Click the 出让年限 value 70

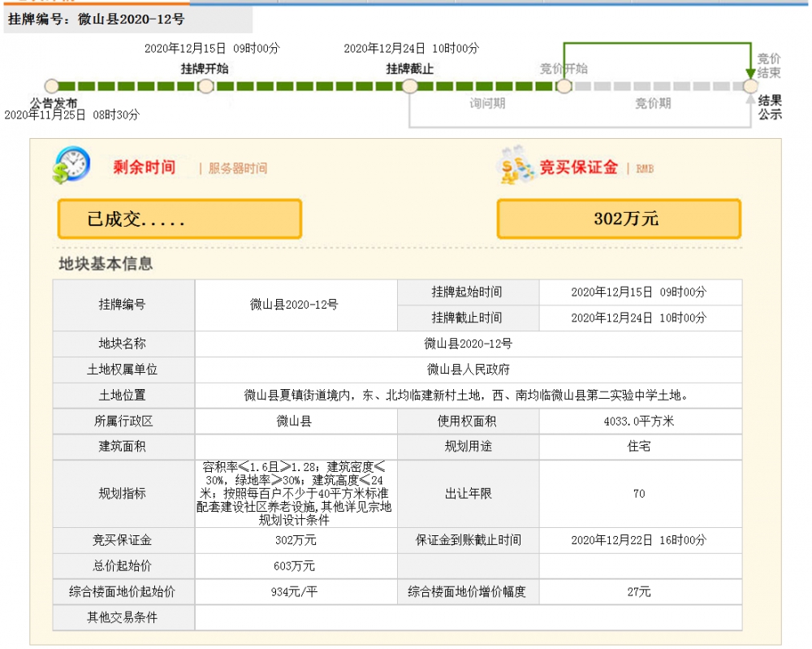(x=640, y=494)
